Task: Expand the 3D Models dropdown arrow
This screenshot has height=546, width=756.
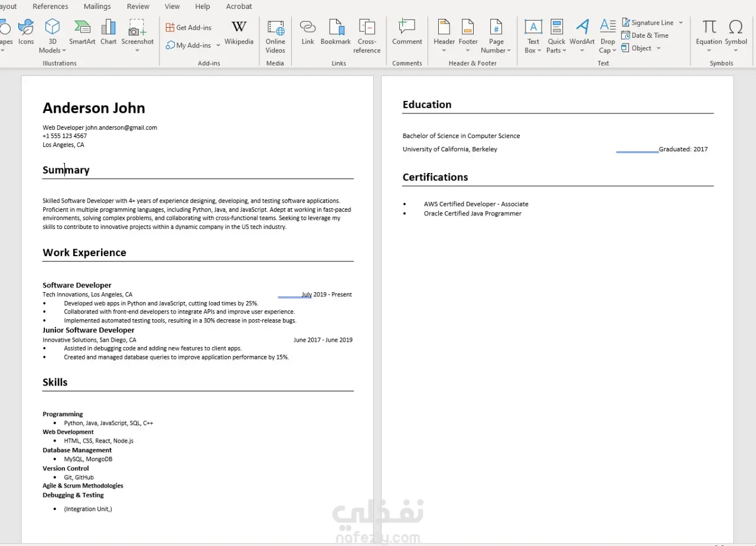Action: [63, 51]
